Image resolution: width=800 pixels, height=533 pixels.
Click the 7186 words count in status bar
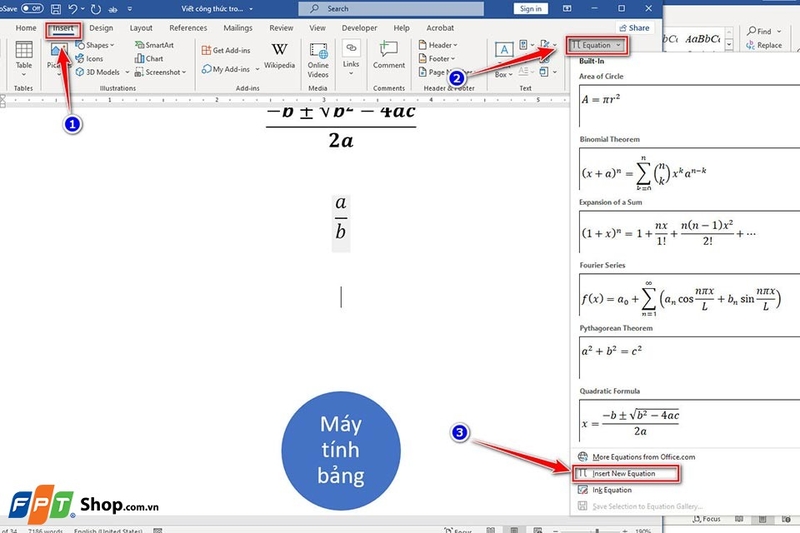click(45, 530)
